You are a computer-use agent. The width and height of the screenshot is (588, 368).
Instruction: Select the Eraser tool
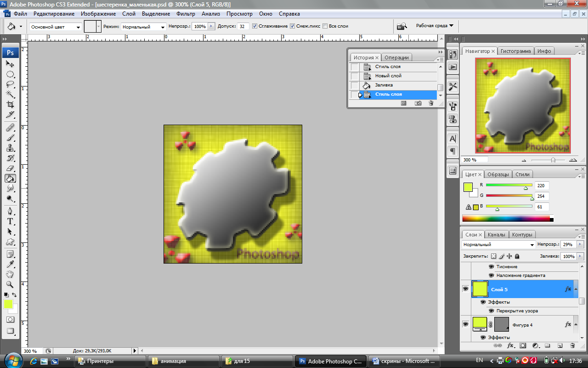pyautogui.click(x=10, y=168)
